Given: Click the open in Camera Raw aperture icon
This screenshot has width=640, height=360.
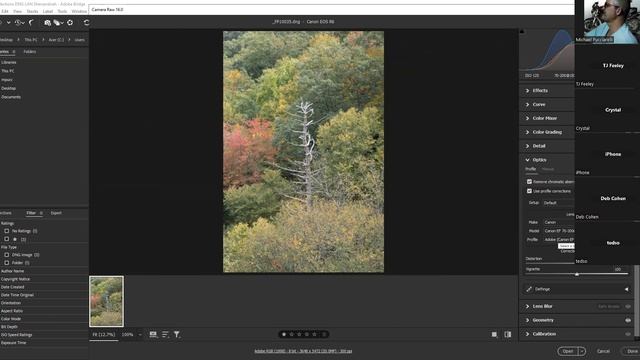Looking at the screenshot, I should click(70, 22).
